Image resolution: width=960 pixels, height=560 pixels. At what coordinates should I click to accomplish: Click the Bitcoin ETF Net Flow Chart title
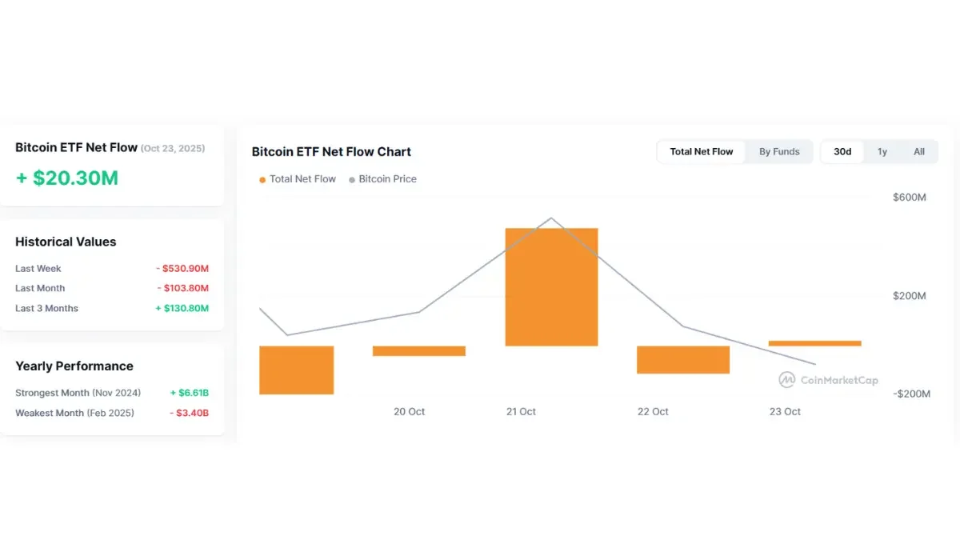pos(331,151)
